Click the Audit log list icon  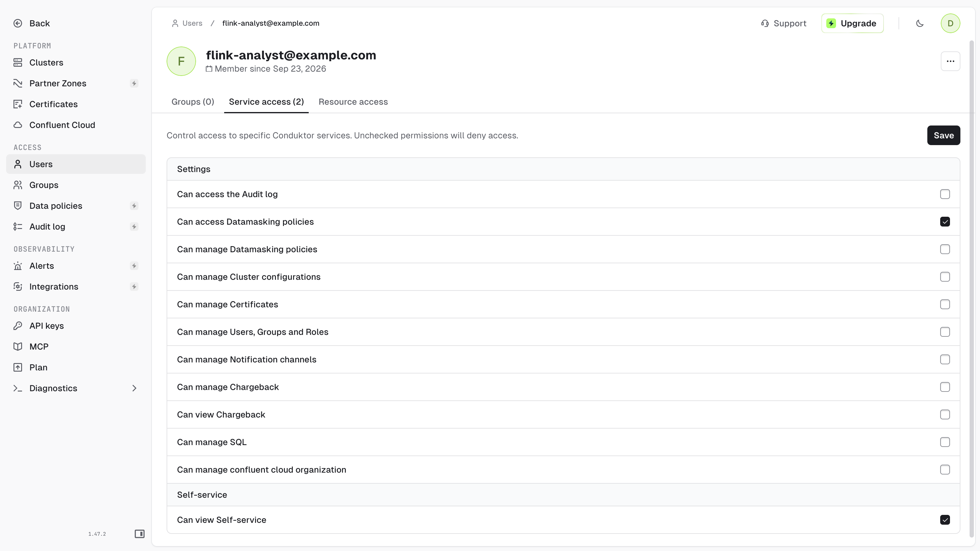(18, 227)
